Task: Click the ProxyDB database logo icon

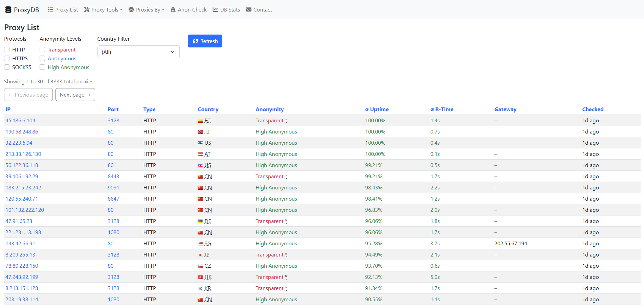Action: 8,10
